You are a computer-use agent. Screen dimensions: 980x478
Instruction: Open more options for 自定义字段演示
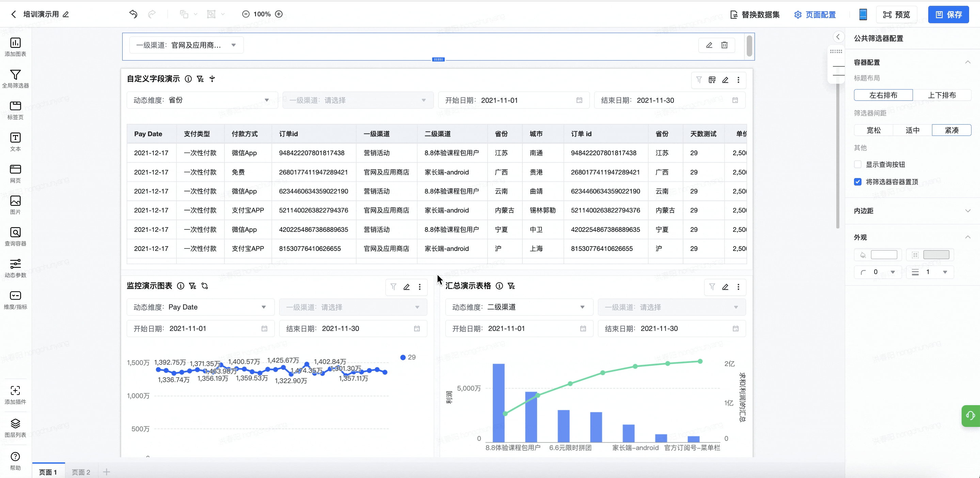(739, 80)
